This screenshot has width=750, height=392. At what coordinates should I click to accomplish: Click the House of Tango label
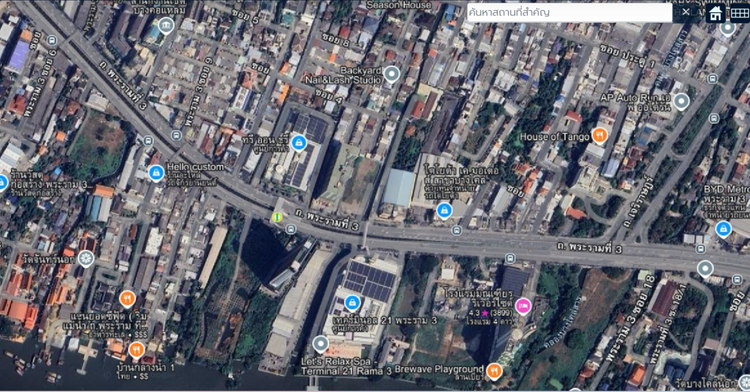point(555,137)
